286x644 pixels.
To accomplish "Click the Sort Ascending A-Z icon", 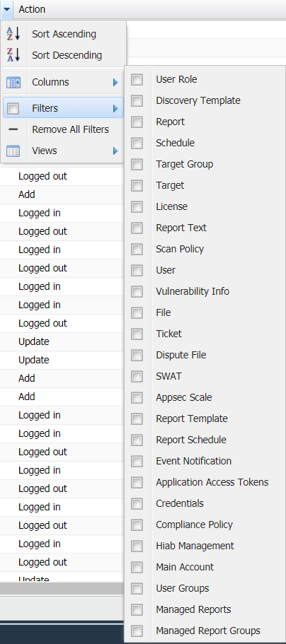I will [13, 34].
